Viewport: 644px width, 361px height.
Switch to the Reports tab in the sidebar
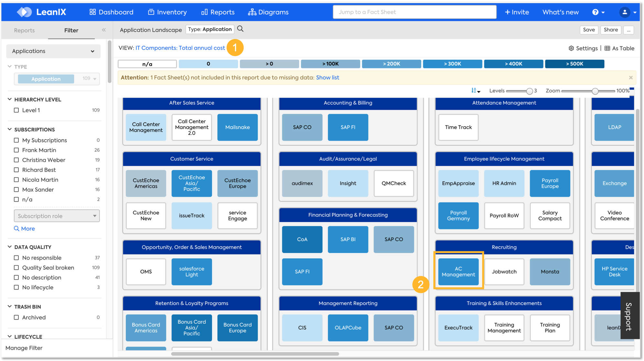coord(24,30)
